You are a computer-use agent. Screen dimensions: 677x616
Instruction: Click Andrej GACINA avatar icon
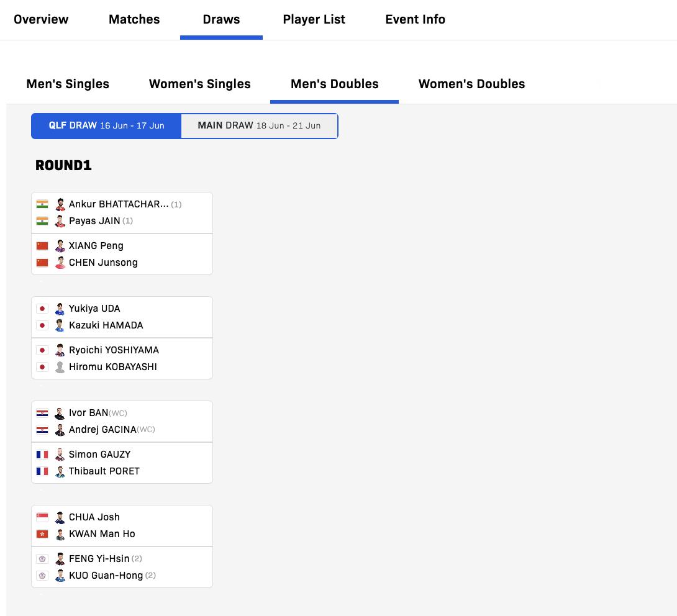point(60,430)
